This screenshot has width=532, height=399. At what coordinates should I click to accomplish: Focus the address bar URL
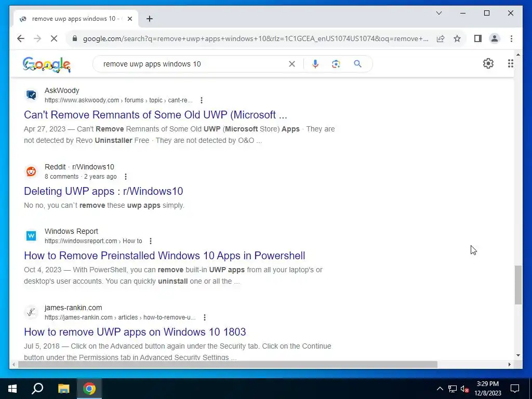256,38
